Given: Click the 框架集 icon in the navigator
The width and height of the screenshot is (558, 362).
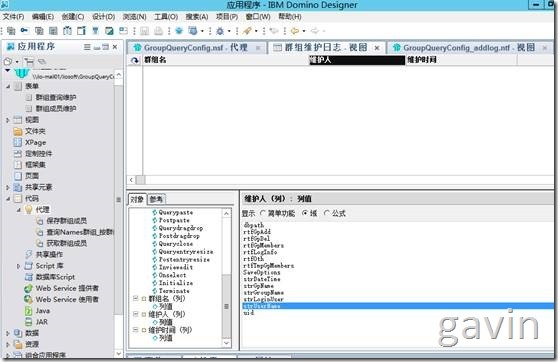Looking at the screenshot, I should click(17, 165).
